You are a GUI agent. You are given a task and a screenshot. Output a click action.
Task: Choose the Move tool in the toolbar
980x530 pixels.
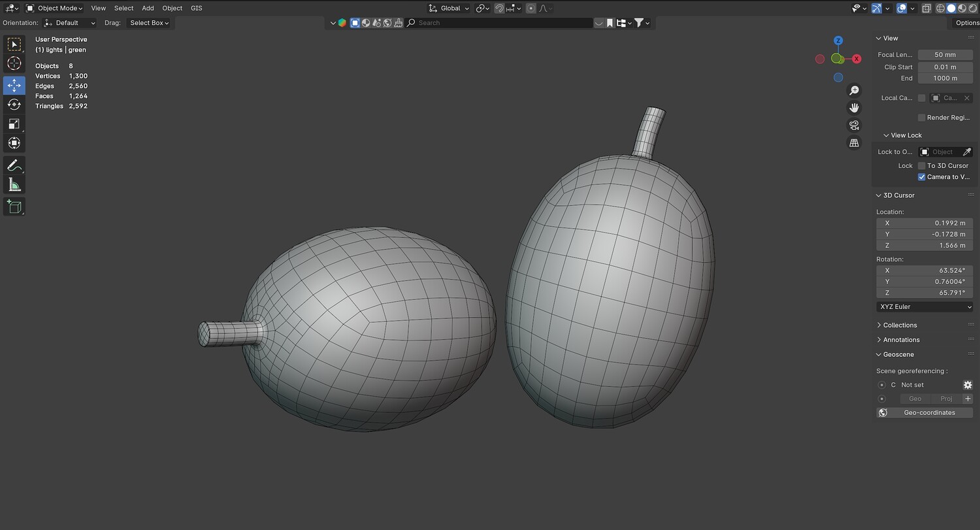pos(14,86)
